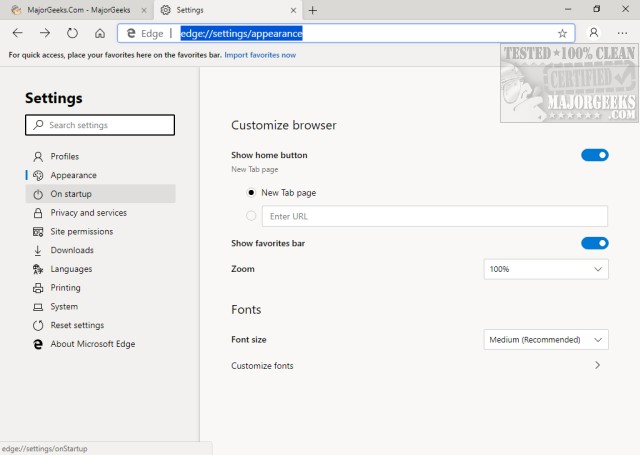This screenshot has height=455, width=640.
Task: Select the New Tab page radio button
Action: (x=251, y=192)
